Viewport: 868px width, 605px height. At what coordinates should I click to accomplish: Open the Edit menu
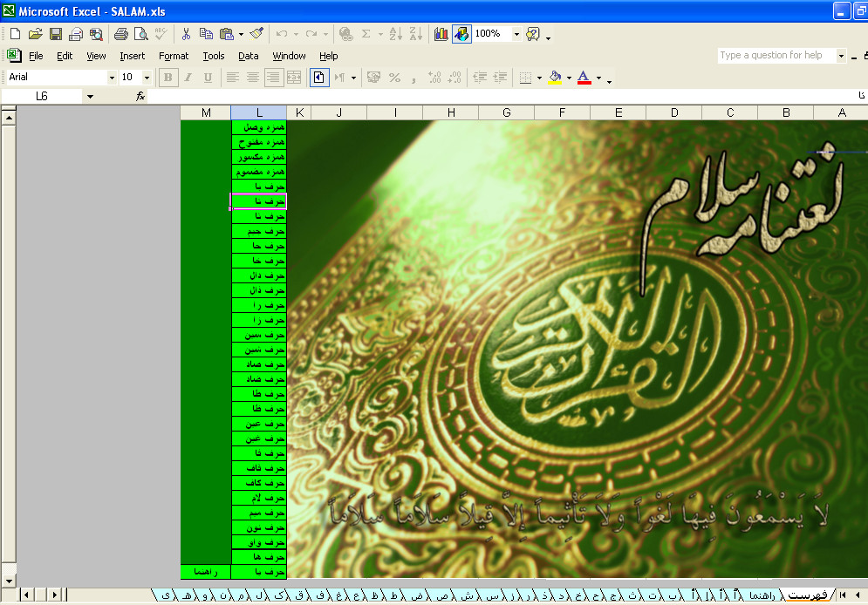65,56
